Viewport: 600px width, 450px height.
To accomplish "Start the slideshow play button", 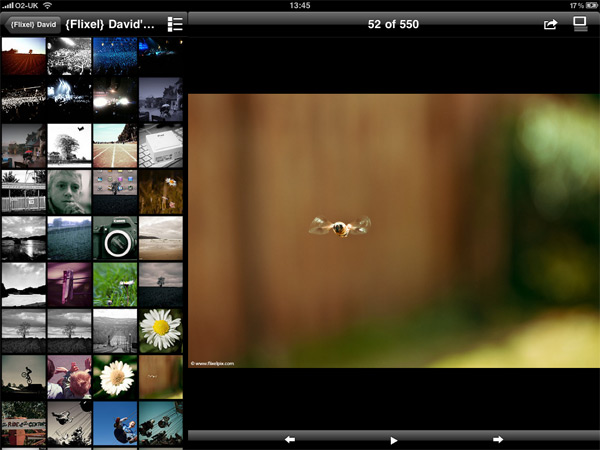I will 394,439.
